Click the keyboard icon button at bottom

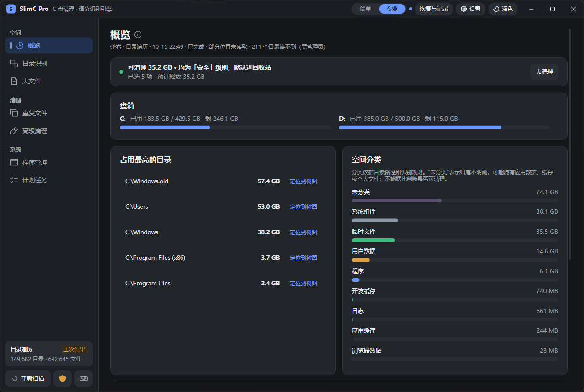click(83, 378)
